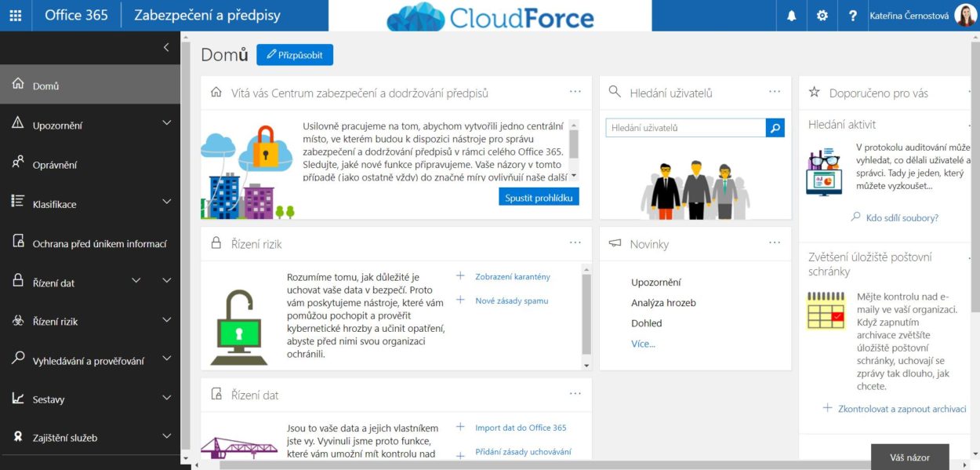Image resolution: width=980 pixels, height=470 pixels.
Task: Click the Upozornění warning triangle icon
Action: tap(18, 124)
